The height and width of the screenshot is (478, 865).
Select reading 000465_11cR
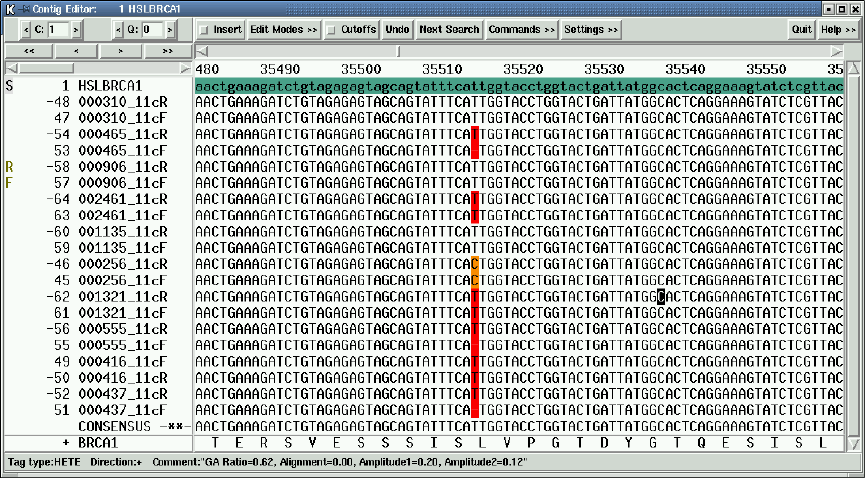coord(122,134)
